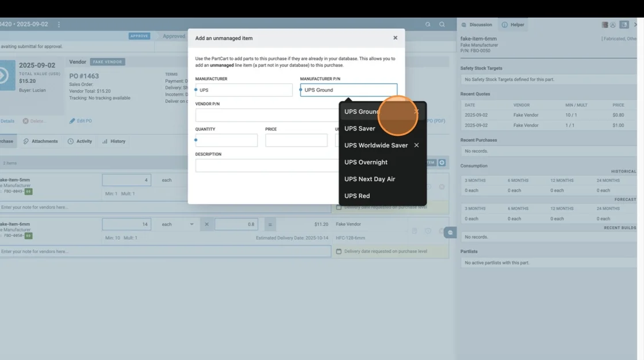Switch to the Discussion tab
644x360 pixels.
[477, 25]
